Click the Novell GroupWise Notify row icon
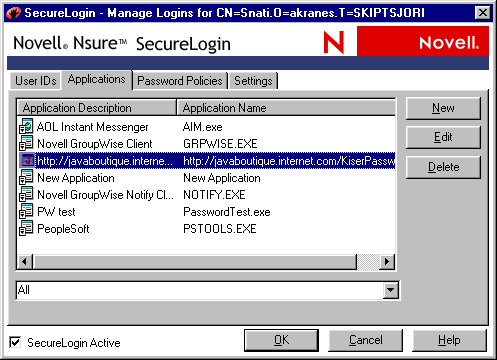The width and height of the screenshot is (497, 360). (x=26, y=194)
